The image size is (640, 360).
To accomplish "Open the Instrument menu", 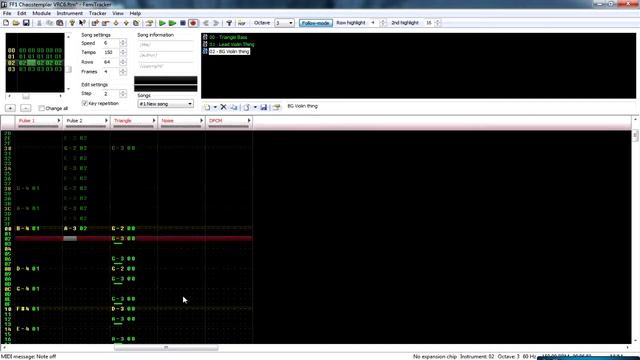I will [x=69, y=13].
